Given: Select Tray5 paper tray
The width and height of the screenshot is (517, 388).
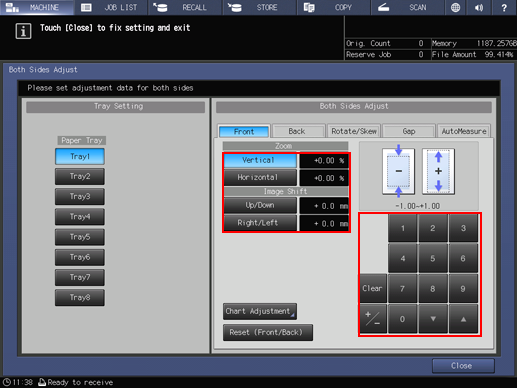Looking at the screenshot, I should (80, 237).
